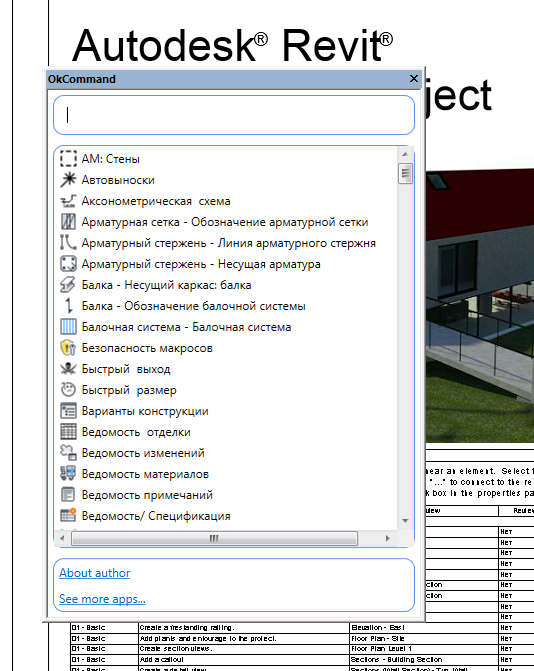Click the Быстрый выход skull icon
This screenshot has width=534, height=671.
click(x=68, y=368)
